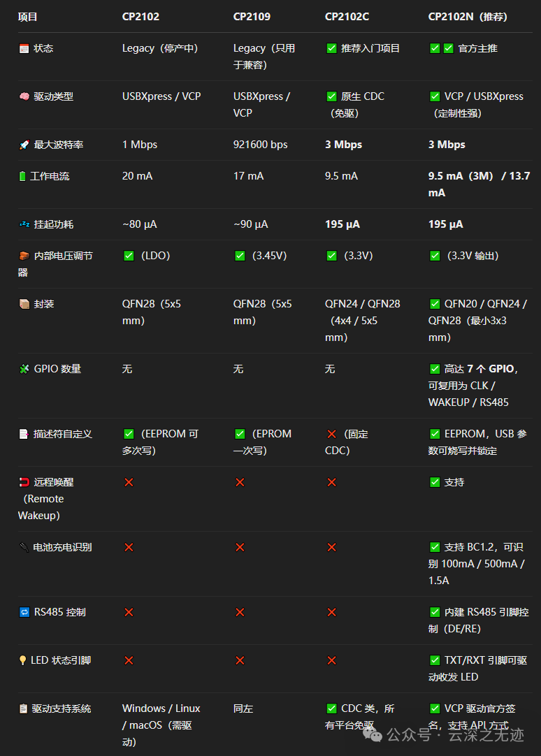This screenshot has width=541, height=756.
Task: Click the plug icon beside 电池充电识别
Action: tap(24, 547)
